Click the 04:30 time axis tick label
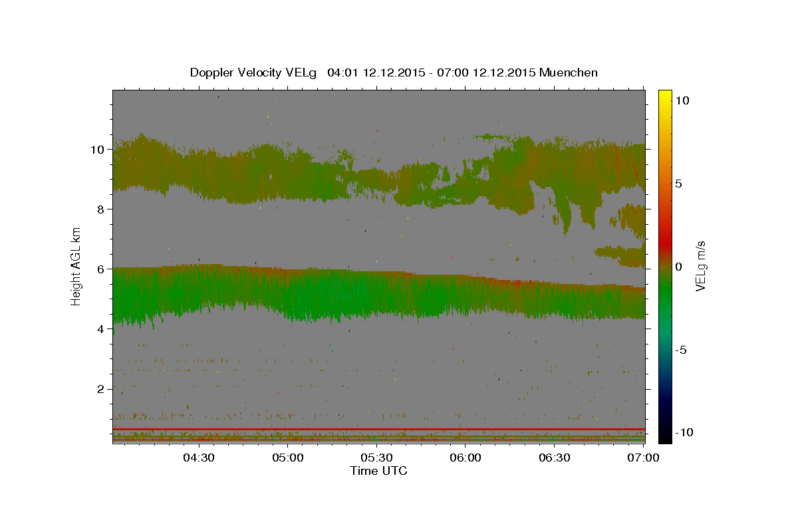798x532 pixels. (198, 458)
